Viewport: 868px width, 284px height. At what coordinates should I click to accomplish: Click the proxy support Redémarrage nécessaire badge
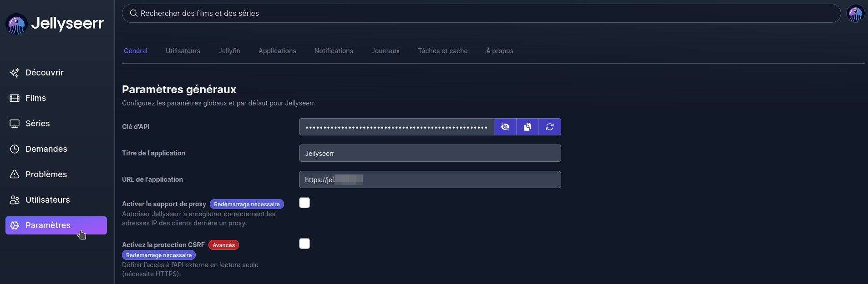click(x=247, y=204)
